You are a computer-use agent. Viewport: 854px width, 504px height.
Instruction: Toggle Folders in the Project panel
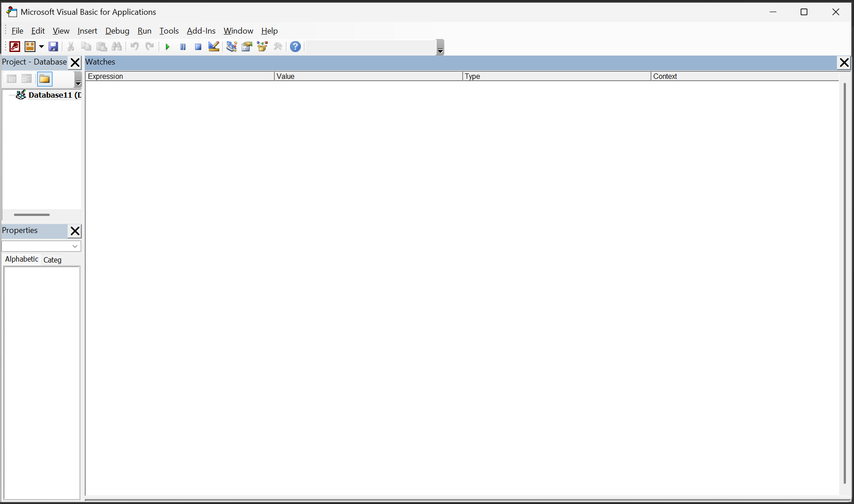pos(45,79)
